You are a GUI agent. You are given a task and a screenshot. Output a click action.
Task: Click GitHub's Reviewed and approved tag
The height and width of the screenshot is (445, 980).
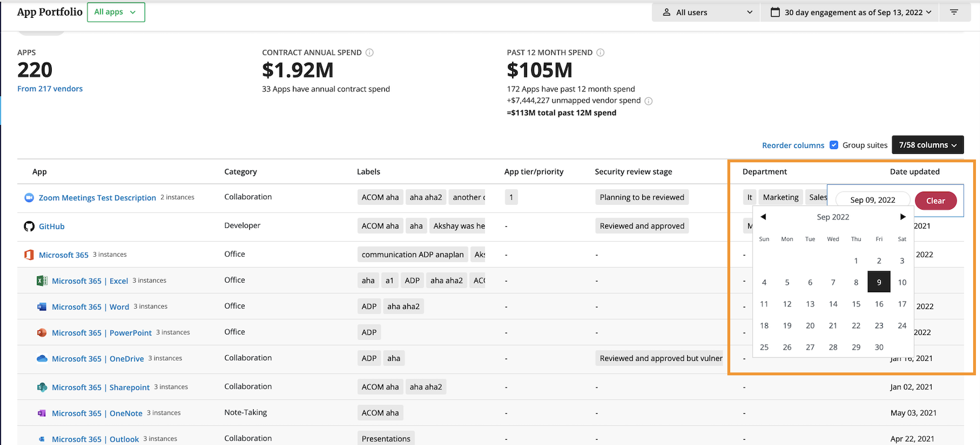coord(642,226)
